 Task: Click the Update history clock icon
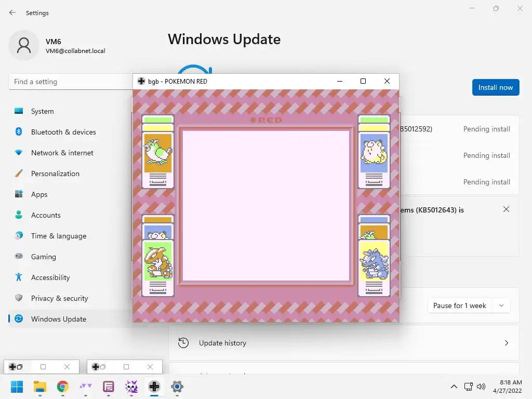click(183, 343)
